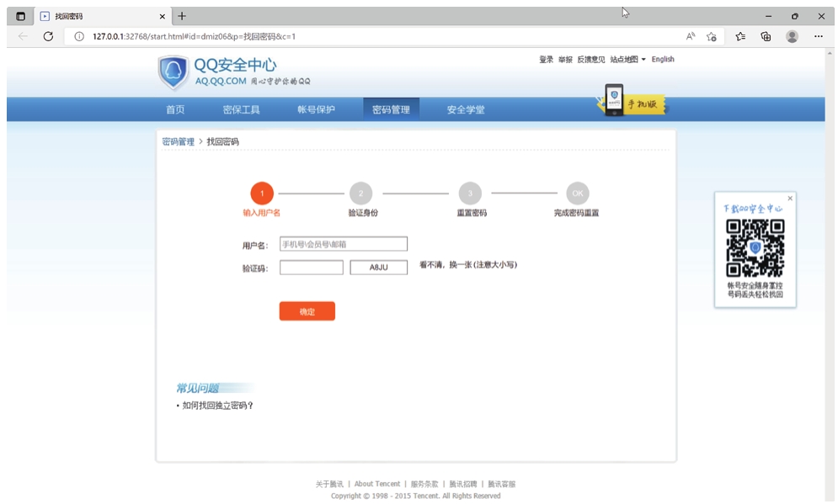Click the QR code image

click(755, 248)
